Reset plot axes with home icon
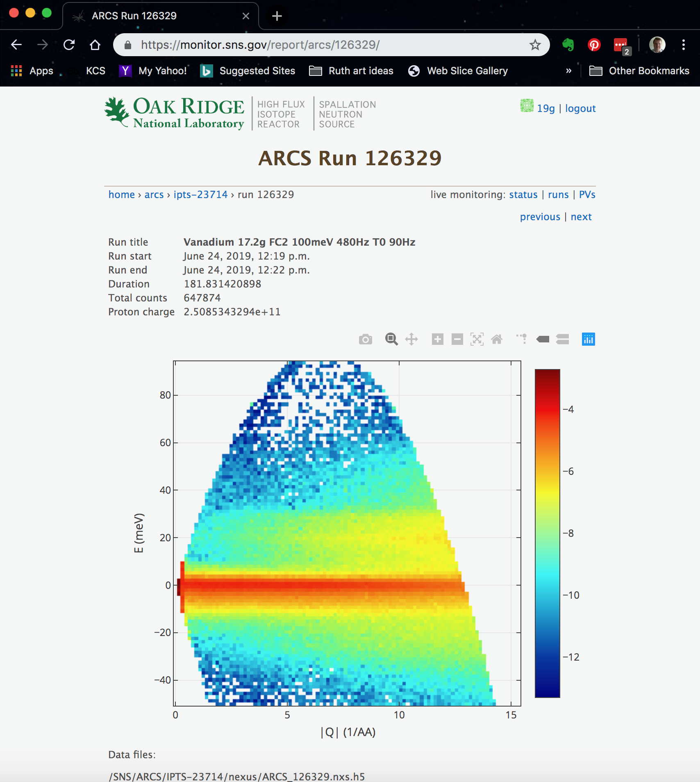This screenshot has height=782, width=700. (x=496, y=340)
